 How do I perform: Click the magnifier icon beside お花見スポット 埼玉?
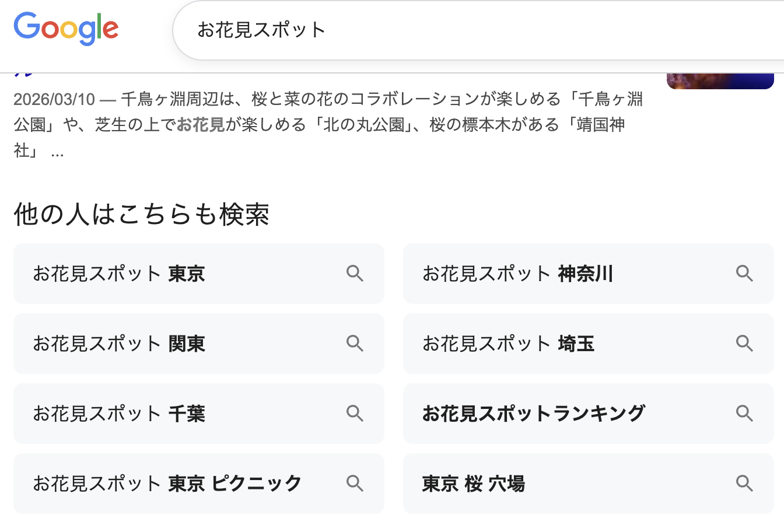point(744,344)
